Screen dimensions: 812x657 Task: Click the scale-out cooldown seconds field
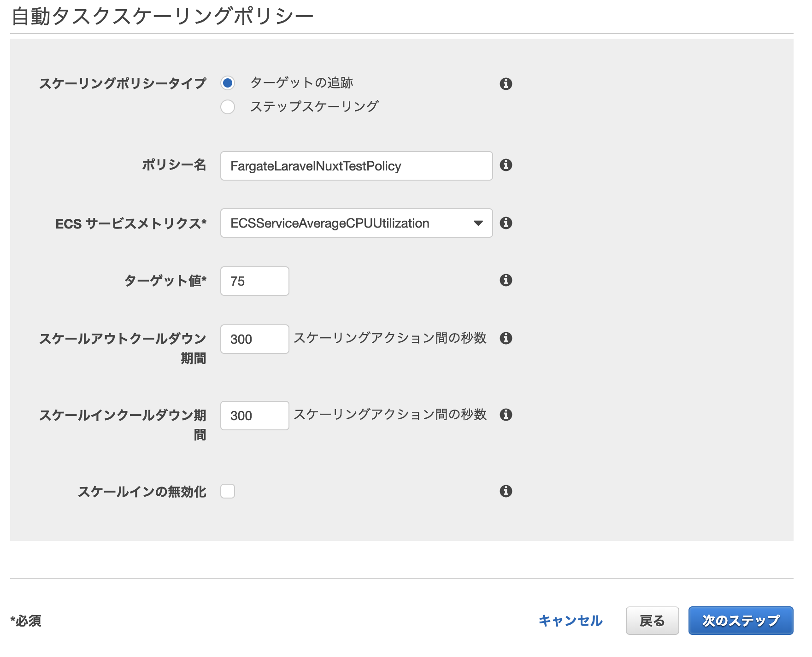pos(254,339)
